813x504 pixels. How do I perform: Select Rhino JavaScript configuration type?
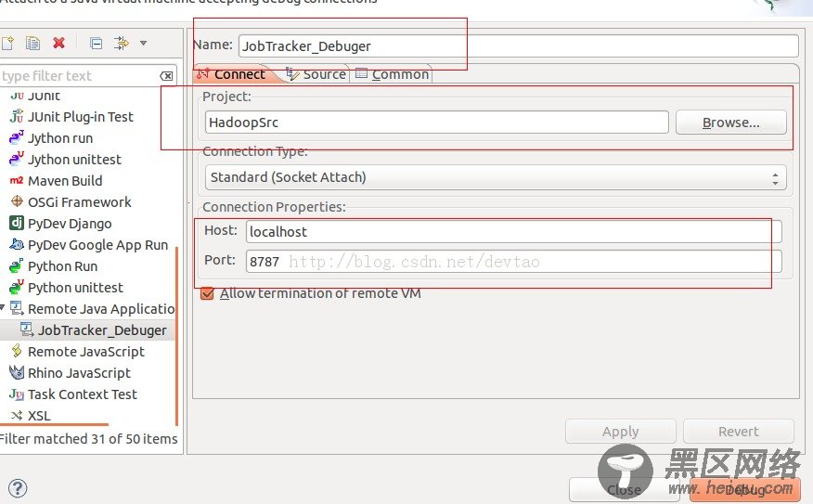click(79, 373)
